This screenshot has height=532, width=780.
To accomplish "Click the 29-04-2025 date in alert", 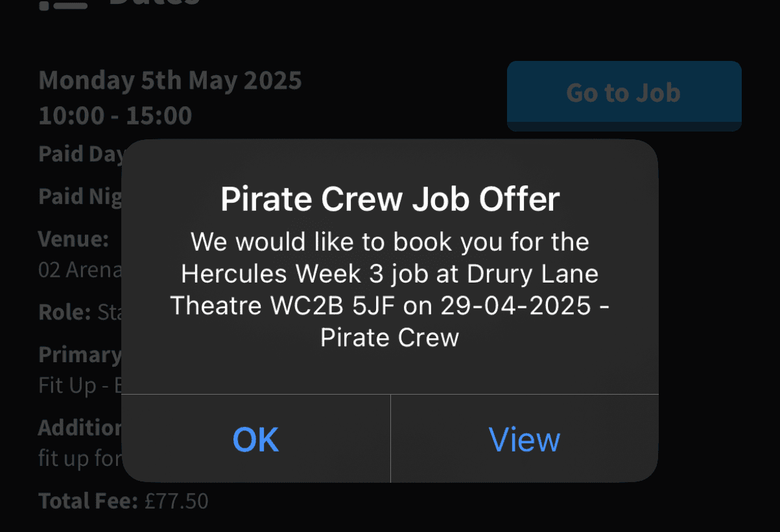I will pyautogui.click(x=515, y=305).
